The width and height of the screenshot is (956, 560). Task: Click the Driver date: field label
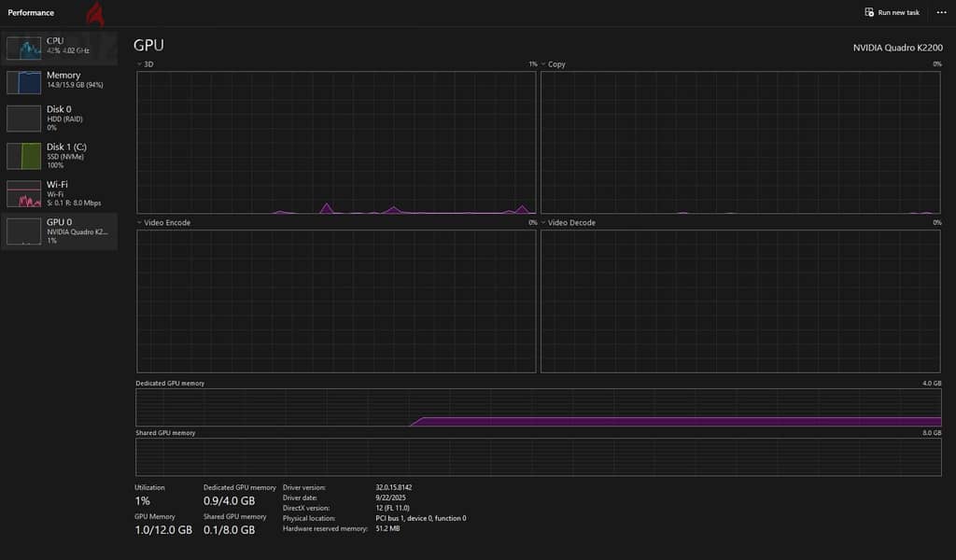pyautogui.click(x=300, y=497)
